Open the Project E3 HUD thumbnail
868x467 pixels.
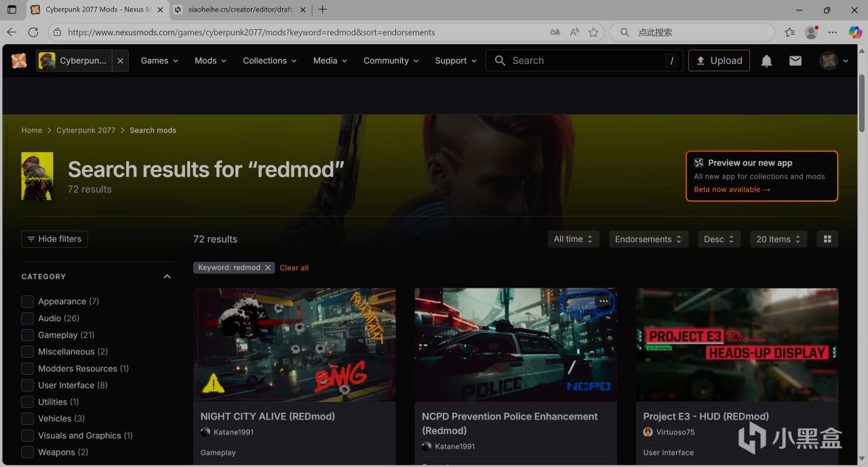(x=737, y=345)
